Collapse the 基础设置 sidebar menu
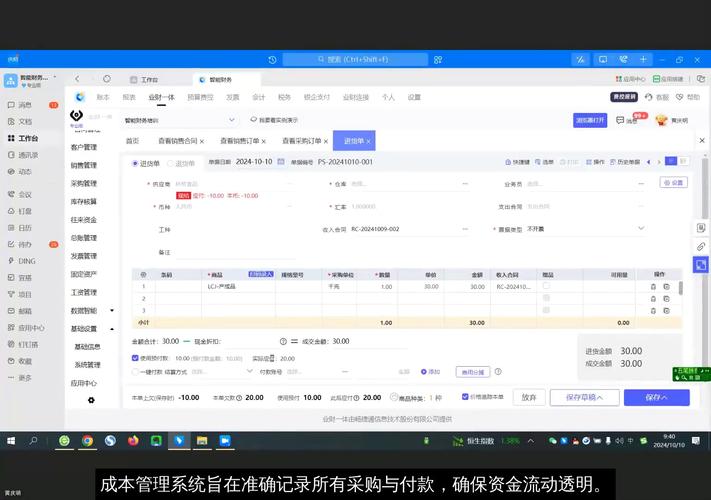The image size is (711, 500). pos(112,329)
